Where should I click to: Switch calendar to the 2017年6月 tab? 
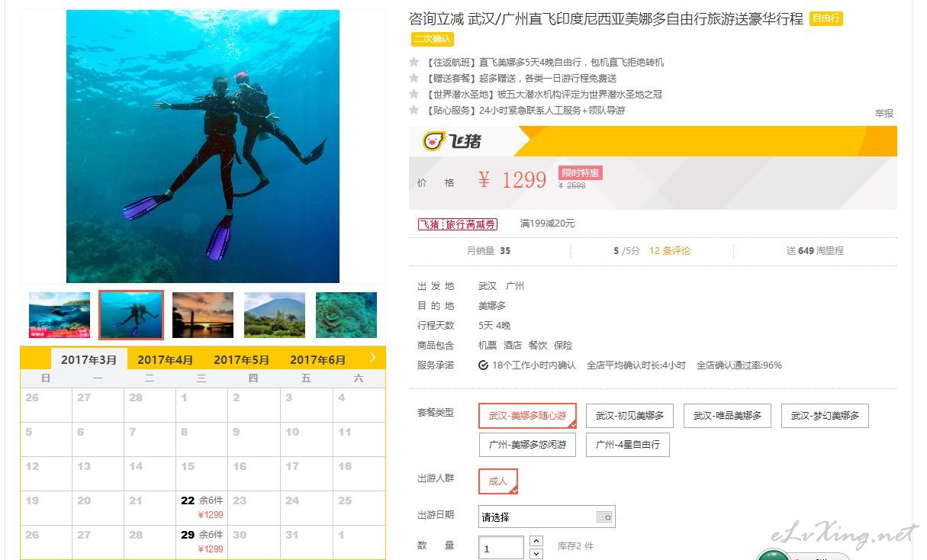click(x=318, y=359)
